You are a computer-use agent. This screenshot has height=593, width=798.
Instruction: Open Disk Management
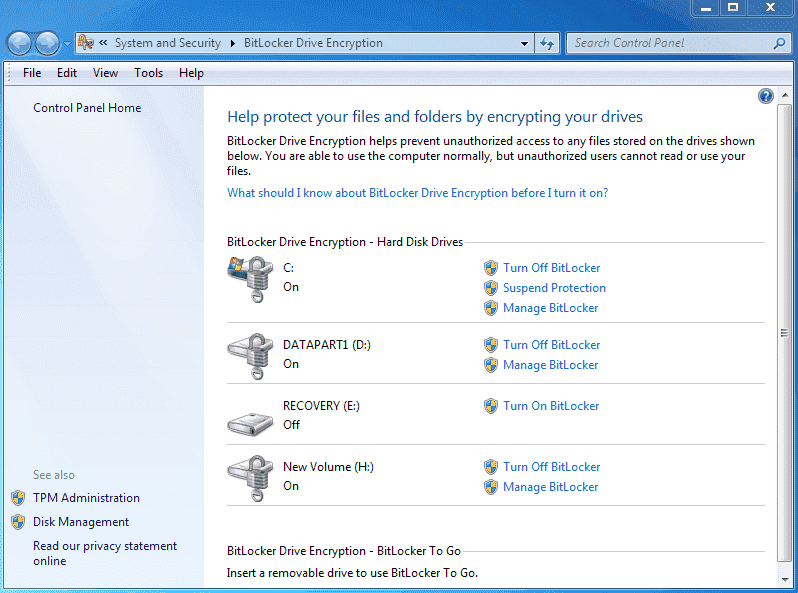tap(81, 522)
